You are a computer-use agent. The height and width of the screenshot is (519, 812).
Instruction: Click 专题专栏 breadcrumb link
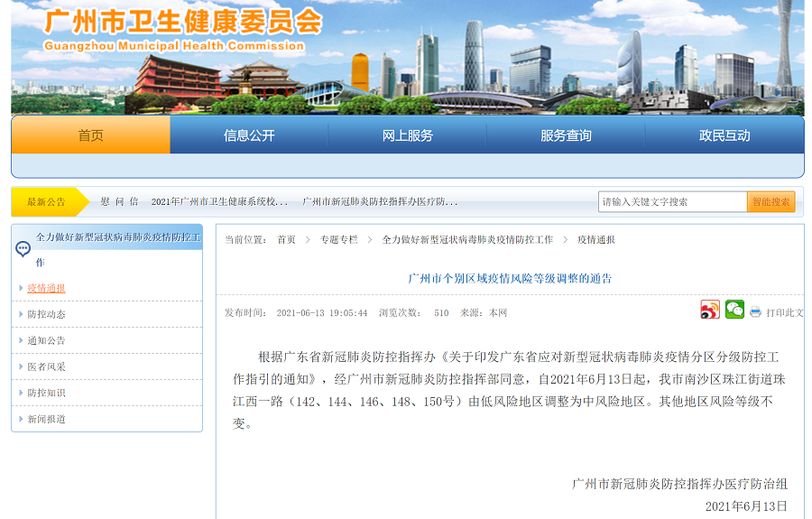point(338,239)
